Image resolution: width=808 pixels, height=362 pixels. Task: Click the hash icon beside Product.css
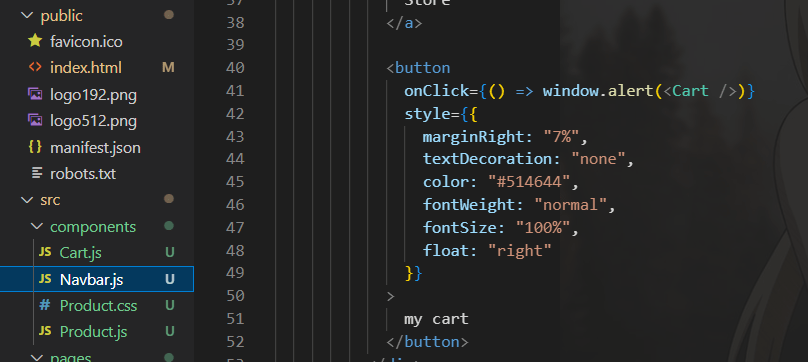[x=45, y=305]
